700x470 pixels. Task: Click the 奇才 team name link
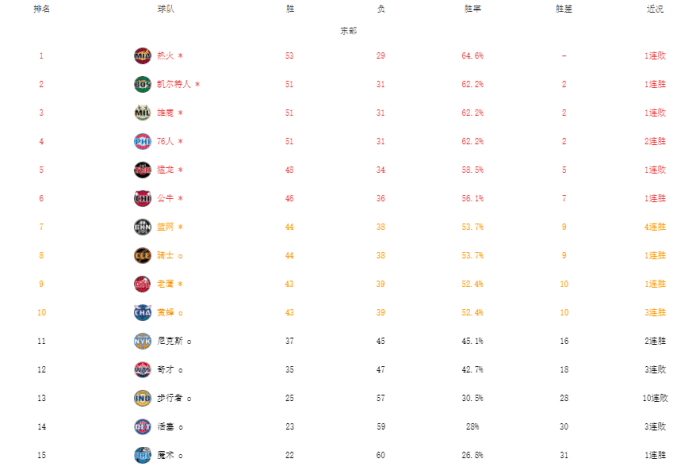pyautogui.click(x=166, y=370)
